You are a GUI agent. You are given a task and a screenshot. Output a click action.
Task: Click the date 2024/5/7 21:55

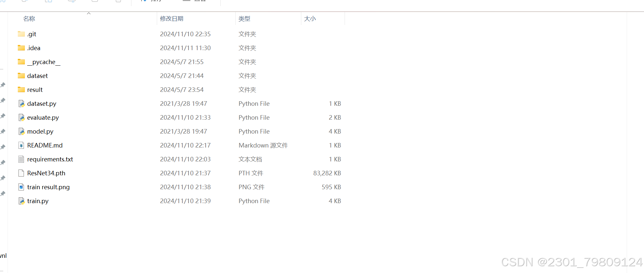(182, 62)
